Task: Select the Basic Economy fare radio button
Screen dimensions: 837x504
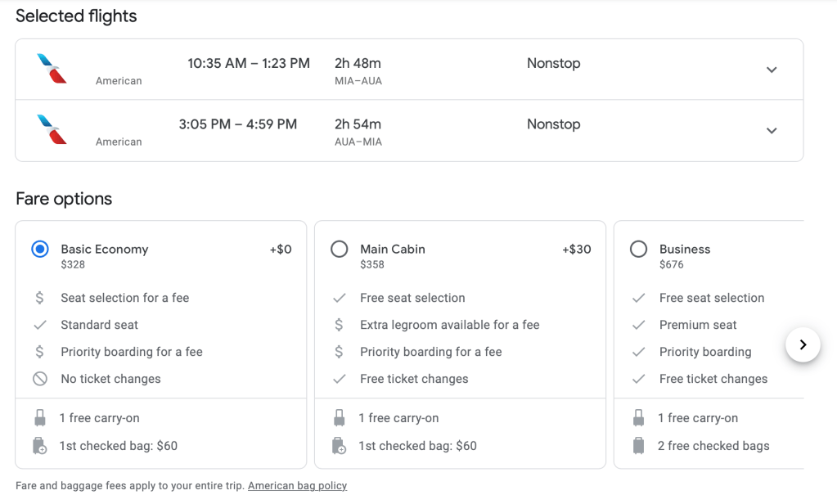Action: tap(39, 250)
